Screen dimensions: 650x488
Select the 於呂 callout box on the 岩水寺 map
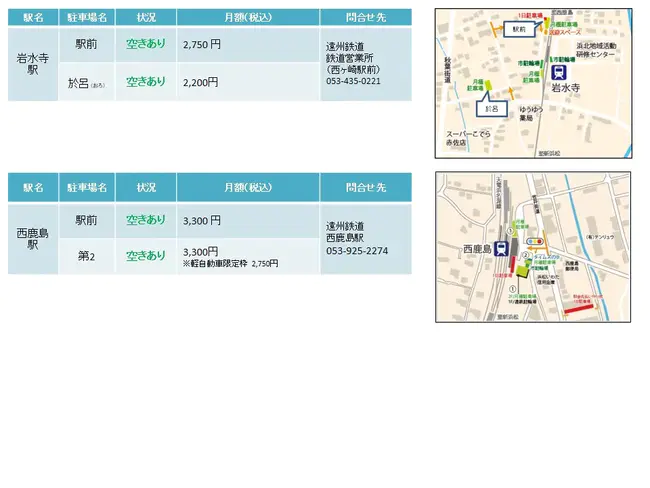pos(491,109)
